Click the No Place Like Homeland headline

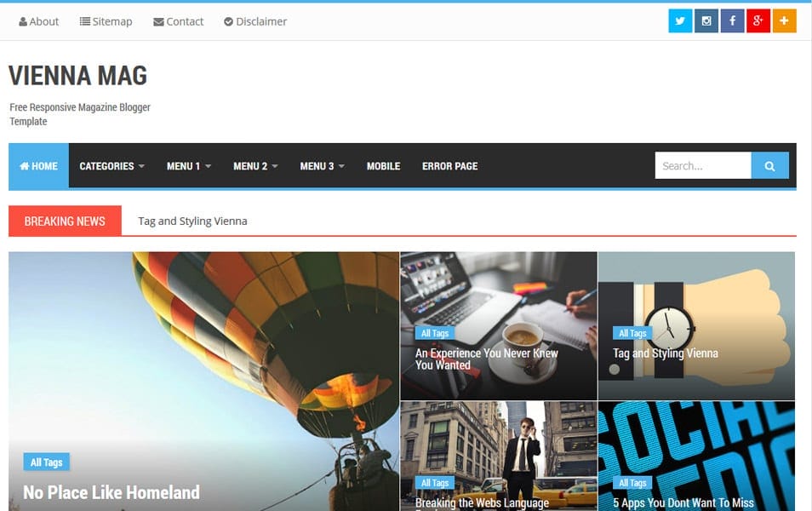pos(112,492)
